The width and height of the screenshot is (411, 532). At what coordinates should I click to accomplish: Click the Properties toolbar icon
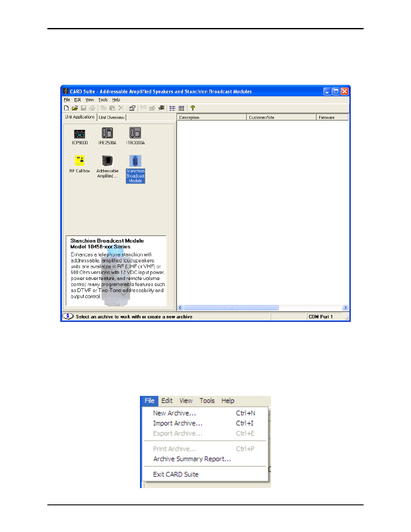tap(132, 108)
